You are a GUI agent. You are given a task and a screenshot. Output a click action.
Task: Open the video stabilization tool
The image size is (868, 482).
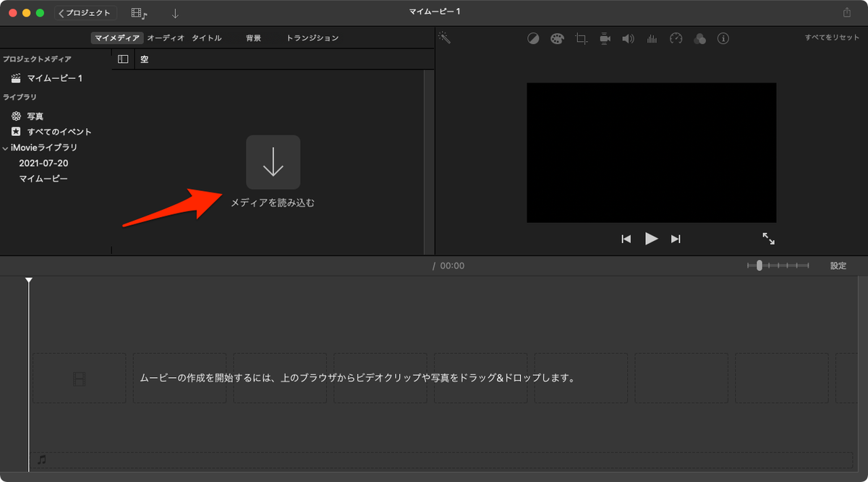click(604, 38)
